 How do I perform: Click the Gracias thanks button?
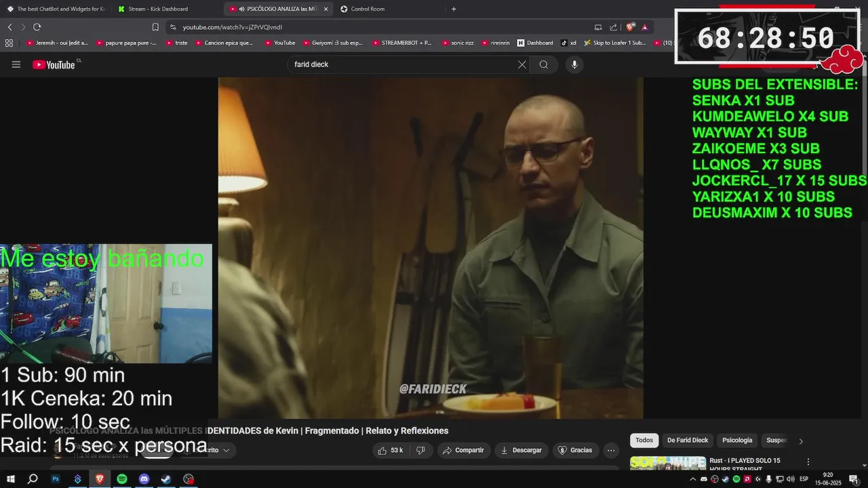pyautogui.click(x=574, y=450)
